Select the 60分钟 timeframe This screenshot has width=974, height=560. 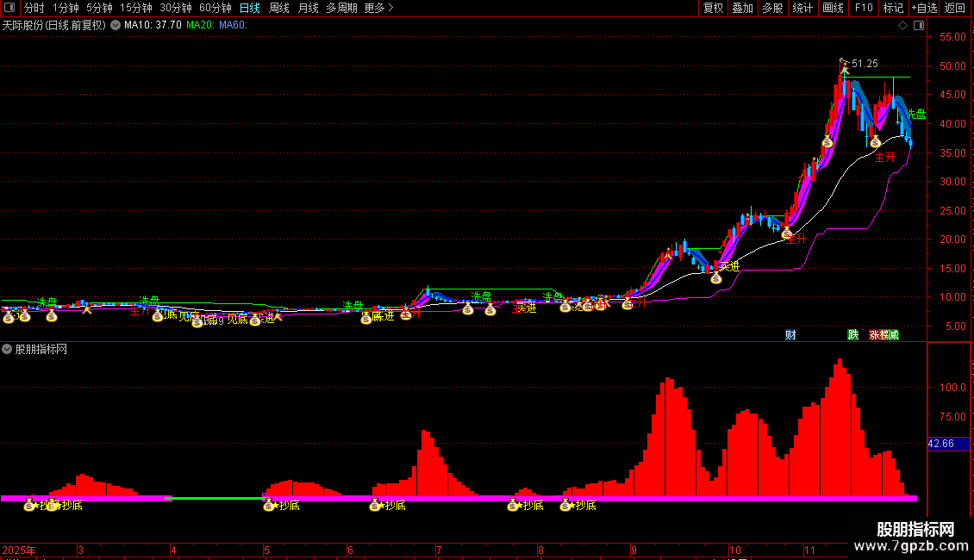215,8
